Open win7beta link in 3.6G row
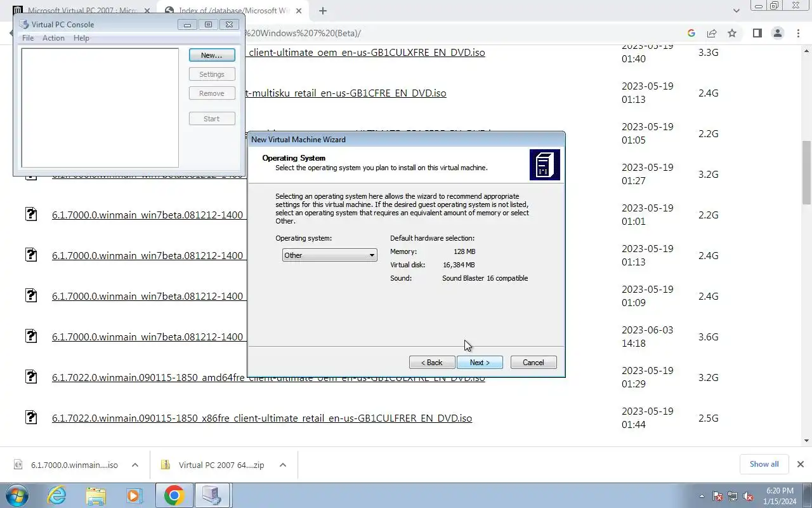The height and width of the screenshot is (508, 812). pos(148,337)
